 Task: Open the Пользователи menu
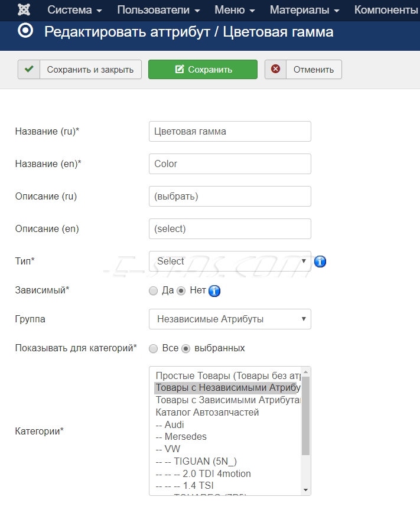pyautogui.click(x=158, y=10)
